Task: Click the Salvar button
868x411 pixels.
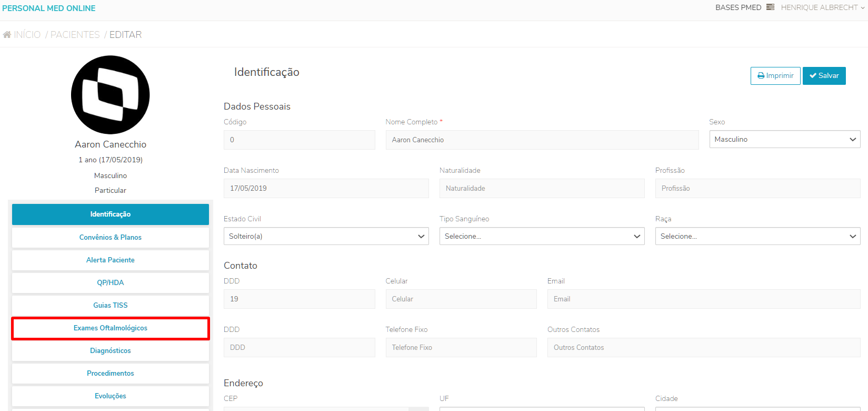Action: (x=824, y=76)
